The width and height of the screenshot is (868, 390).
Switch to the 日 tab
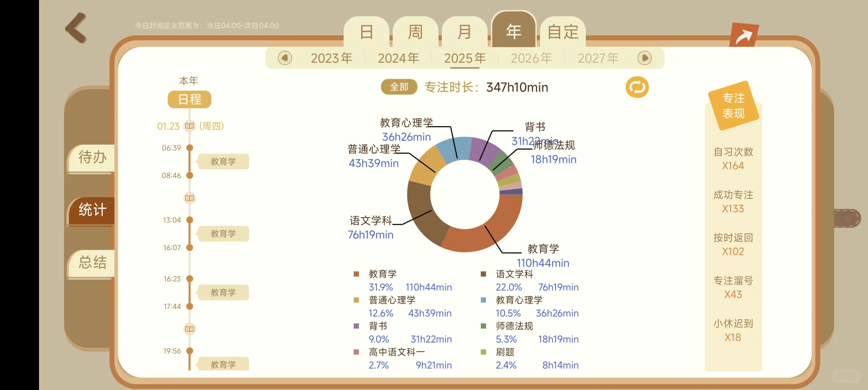coord(366,32)
